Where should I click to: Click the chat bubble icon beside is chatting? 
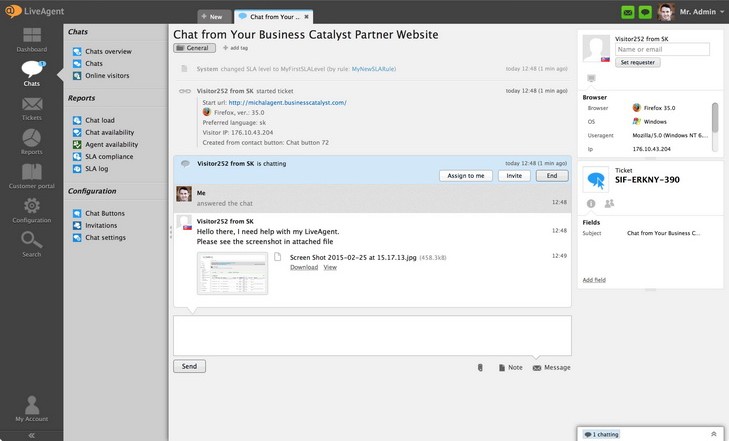[x=185, y=164]
